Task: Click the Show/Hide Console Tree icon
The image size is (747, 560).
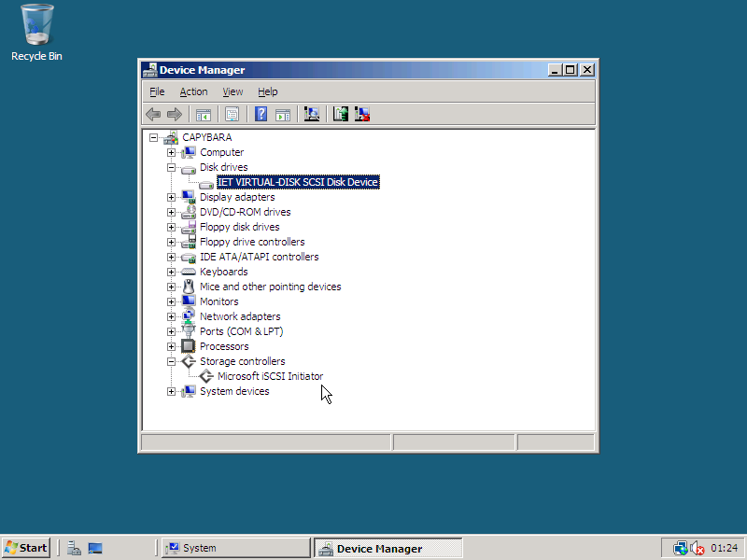Action: 204,114
